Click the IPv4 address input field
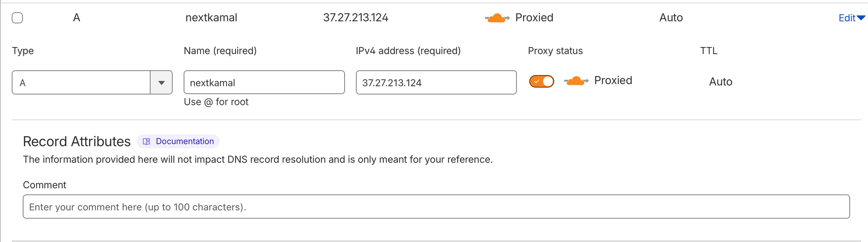 (436, 82)
